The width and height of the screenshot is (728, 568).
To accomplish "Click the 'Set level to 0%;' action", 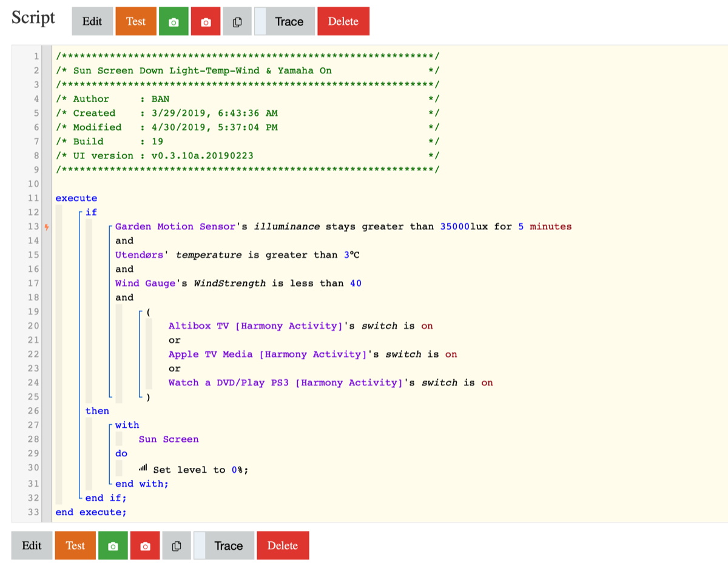I will [x=201, y=470].
